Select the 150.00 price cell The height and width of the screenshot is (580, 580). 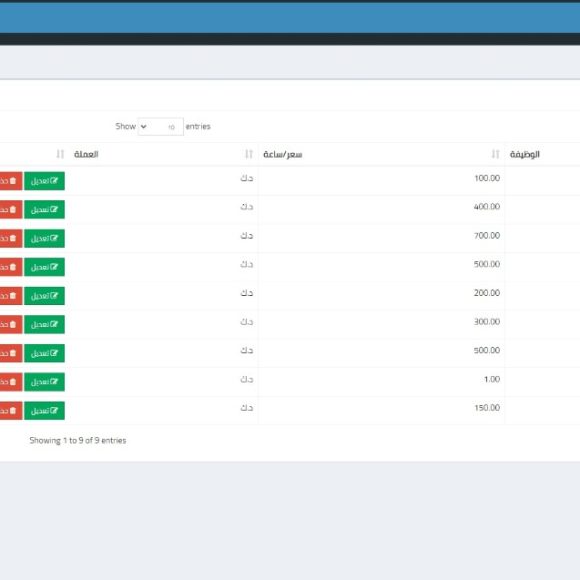coord(487,408)
